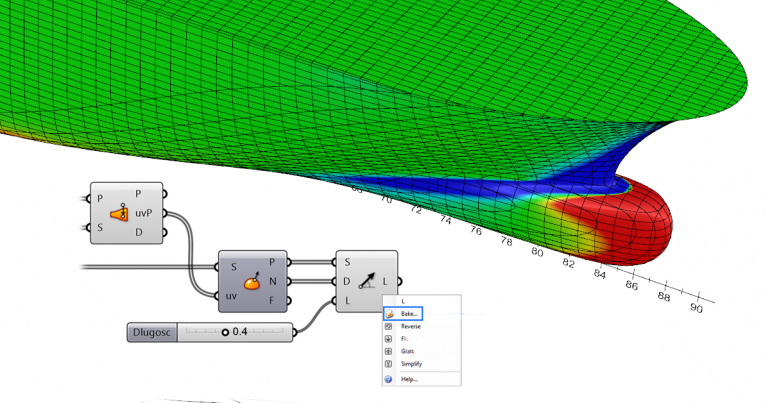This screenshot has height=403, width=770.
Task: Select Simplify from the context menu
Action: point(412,365)
